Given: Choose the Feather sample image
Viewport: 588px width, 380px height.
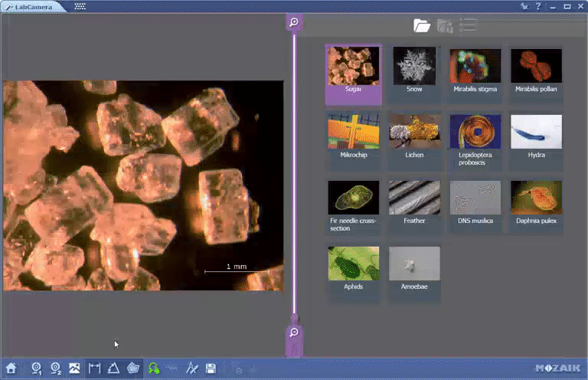Looking at the screenshot, I should (414, 202).
